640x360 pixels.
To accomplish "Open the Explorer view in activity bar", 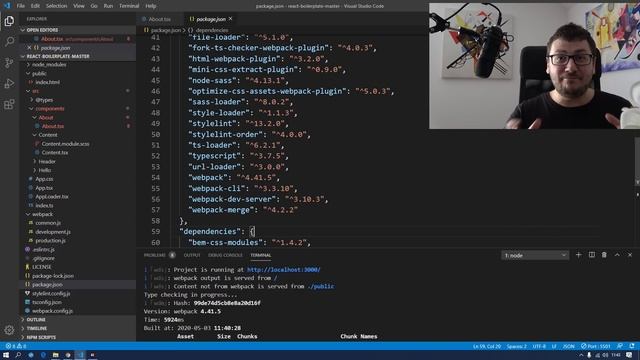I will click(9, 21).
